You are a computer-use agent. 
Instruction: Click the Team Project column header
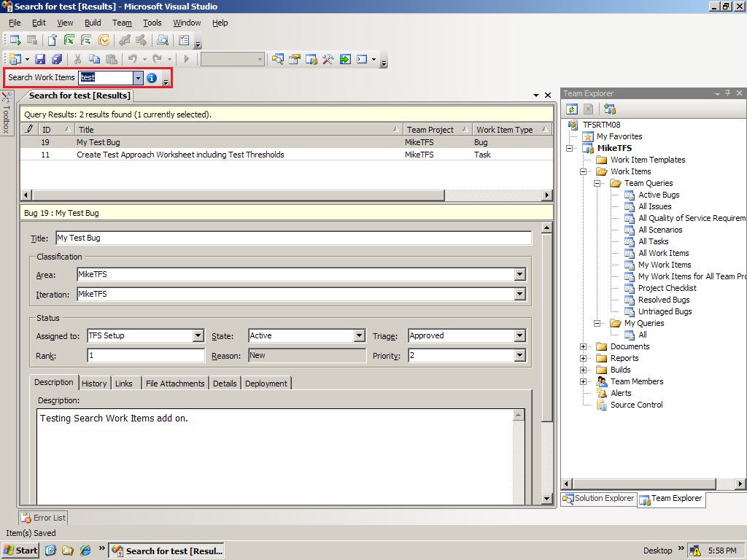tap(438, 130)
